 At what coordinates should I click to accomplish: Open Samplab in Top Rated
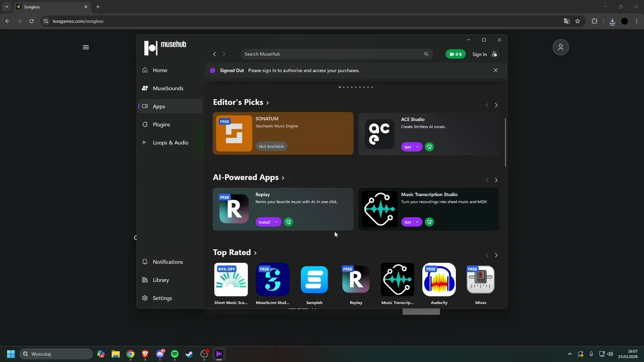(314, 280)
